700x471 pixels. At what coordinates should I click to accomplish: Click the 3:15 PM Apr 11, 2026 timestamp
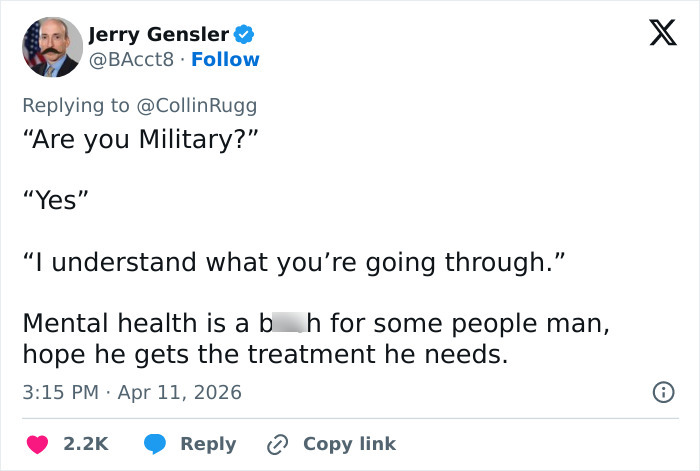click(131, 392)
